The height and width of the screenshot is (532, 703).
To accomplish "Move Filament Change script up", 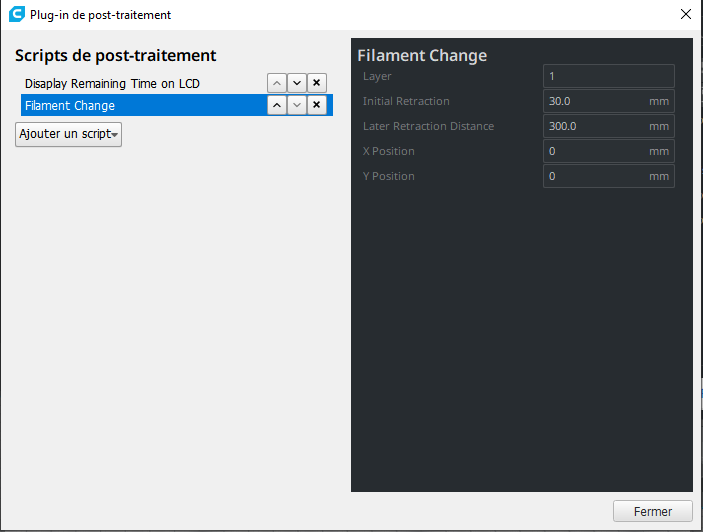I will coord(277,105).
